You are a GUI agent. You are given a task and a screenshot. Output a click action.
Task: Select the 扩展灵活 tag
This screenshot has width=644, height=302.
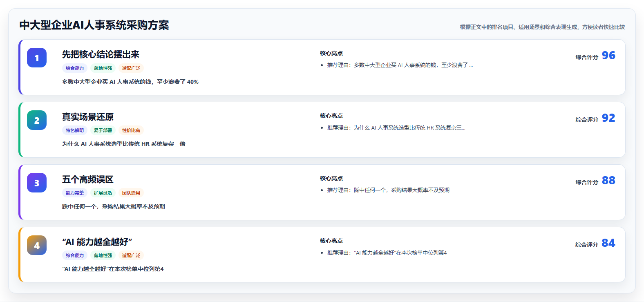point(103,193)
